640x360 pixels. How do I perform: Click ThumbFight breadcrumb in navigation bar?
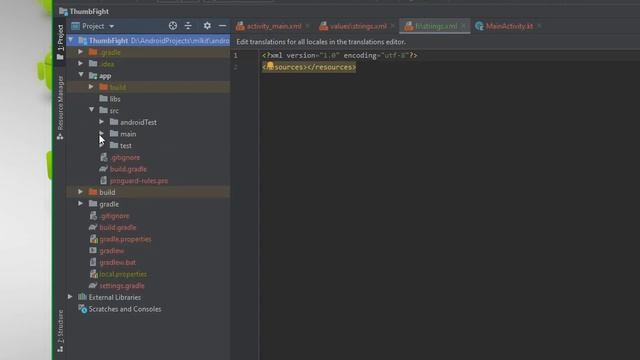point(89,11)
